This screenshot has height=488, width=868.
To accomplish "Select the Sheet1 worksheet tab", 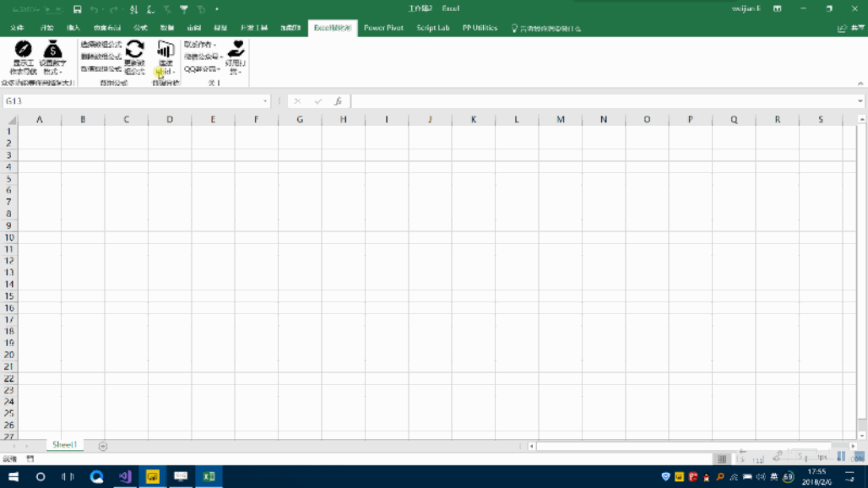I will click(x=65, y=445).
